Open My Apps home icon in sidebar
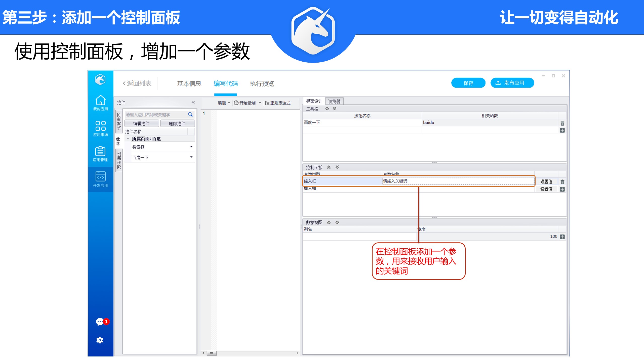644x362 pixels. (x=100, y=101)
